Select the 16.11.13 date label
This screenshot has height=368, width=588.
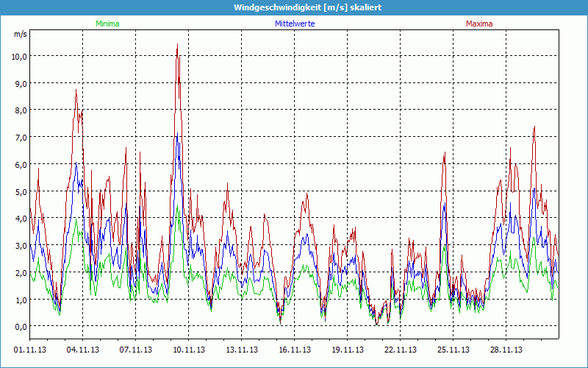click(295, 350)
